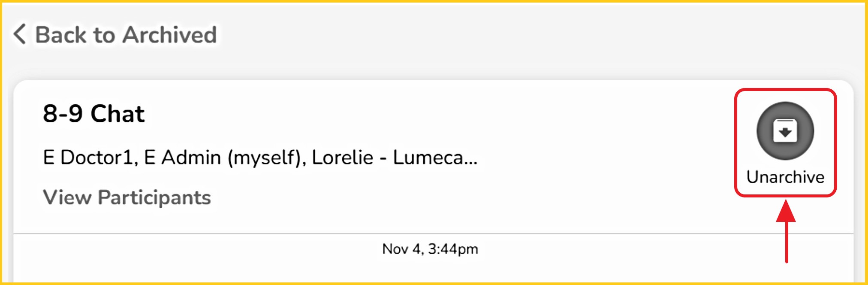The height and width of the screenshot is (285, 868).
Task: Click the Nov 4, 3:44pm timestamp
Action: tap(430, 249)
